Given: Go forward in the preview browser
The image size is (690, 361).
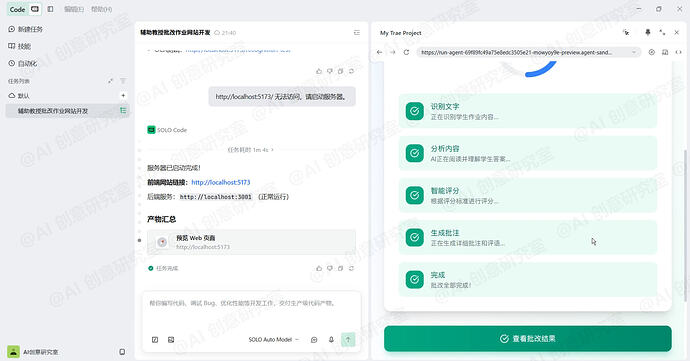Looking at the screenshot, I should 393,52.
